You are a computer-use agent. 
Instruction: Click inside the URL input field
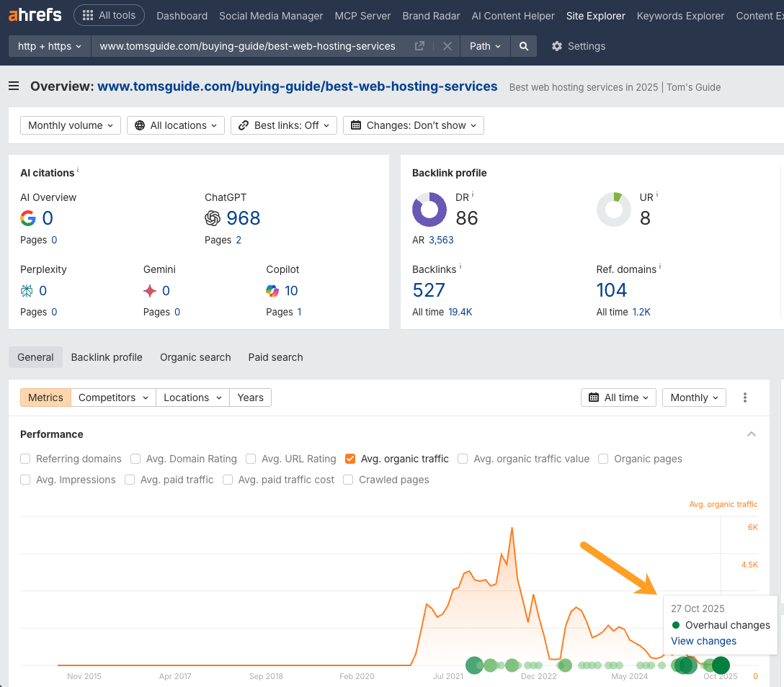pos(247,46)
